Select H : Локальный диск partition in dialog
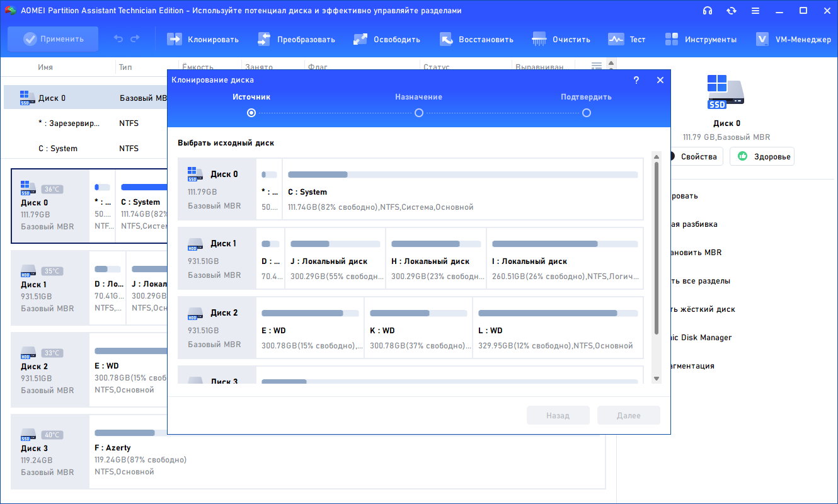838x504 pixels. click(x=436, y=258)
